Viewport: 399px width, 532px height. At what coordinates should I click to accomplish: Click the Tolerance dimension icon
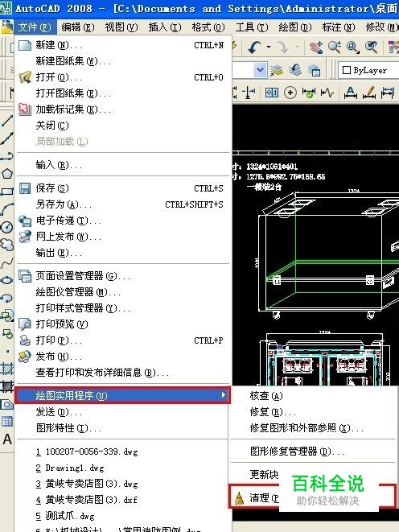(272, 93)
